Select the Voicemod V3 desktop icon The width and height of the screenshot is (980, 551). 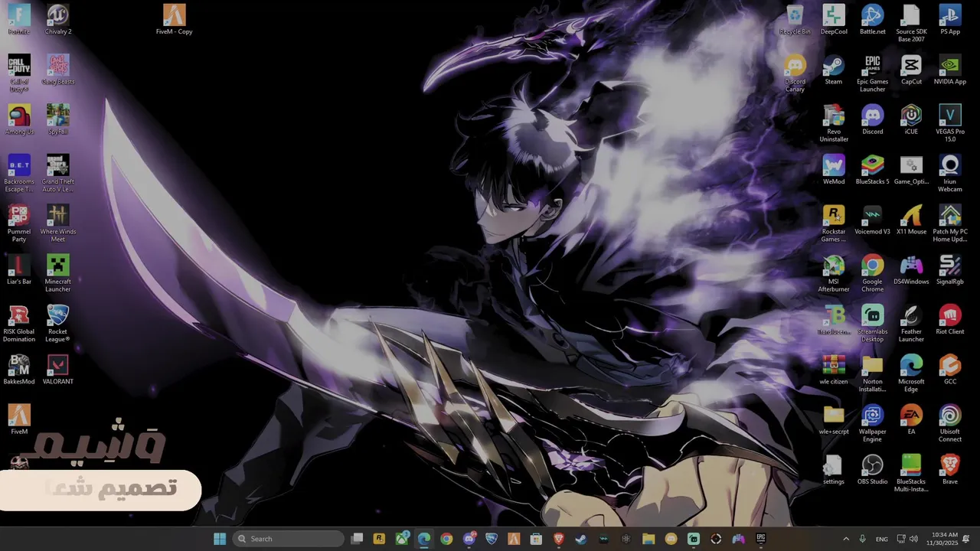(x=873, y=220)
